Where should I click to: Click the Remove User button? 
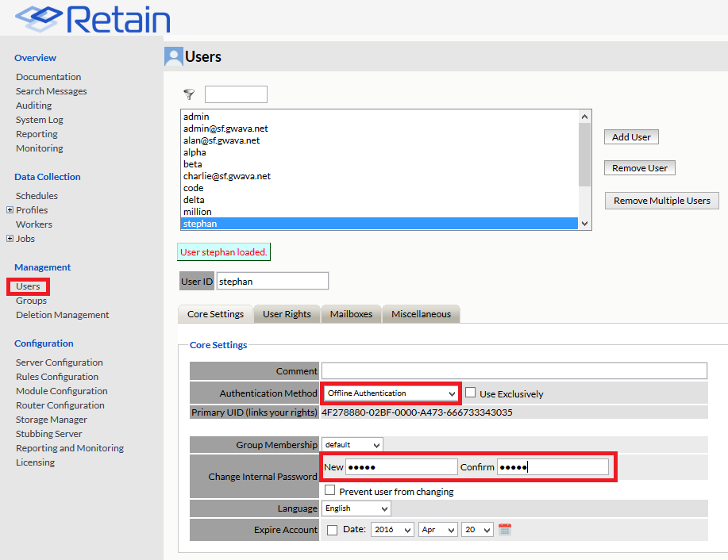point(639,168)
